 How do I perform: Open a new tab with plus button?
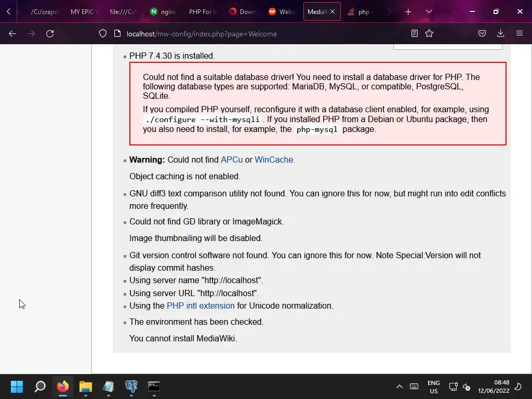(x=408, y=12)
